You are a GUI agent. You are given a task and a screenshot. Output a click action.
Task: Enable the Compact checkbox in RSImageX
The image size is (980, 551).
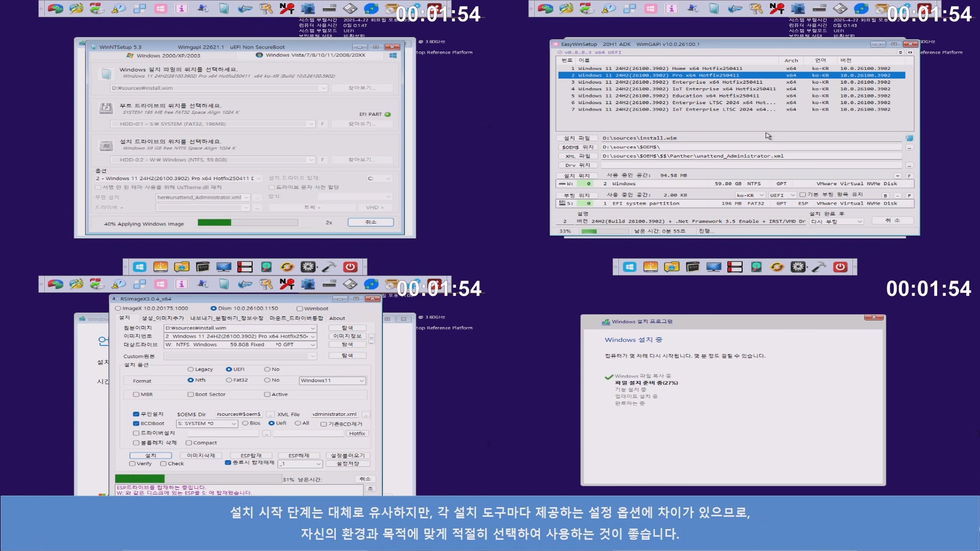pos(189,443)
